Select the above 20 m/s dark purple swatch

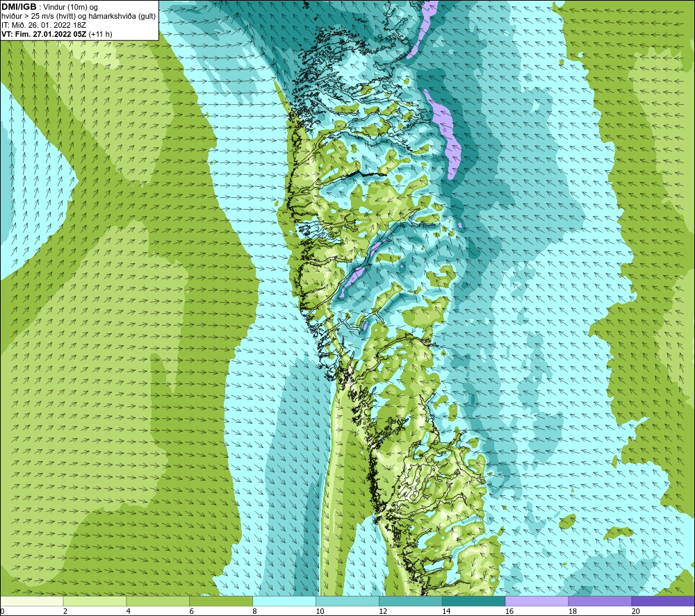pos(663,601)
